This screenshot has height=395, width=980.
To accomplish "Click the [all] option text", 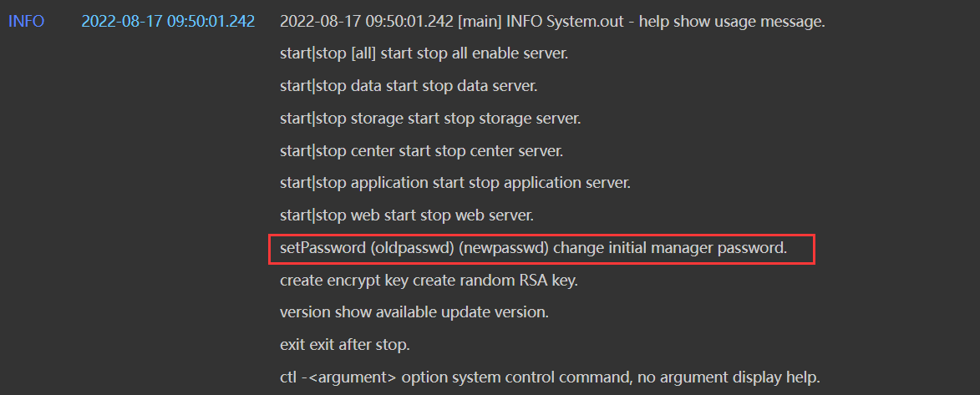I will 363,54.
